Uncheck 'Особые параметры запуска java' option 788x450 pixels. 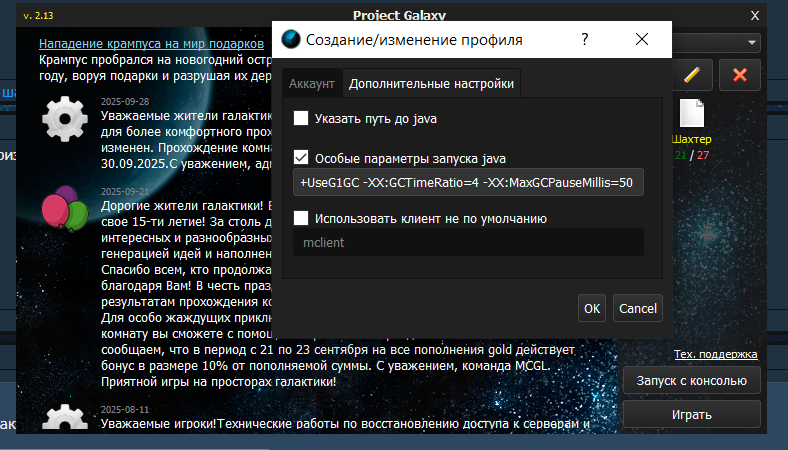coord(301,157)
